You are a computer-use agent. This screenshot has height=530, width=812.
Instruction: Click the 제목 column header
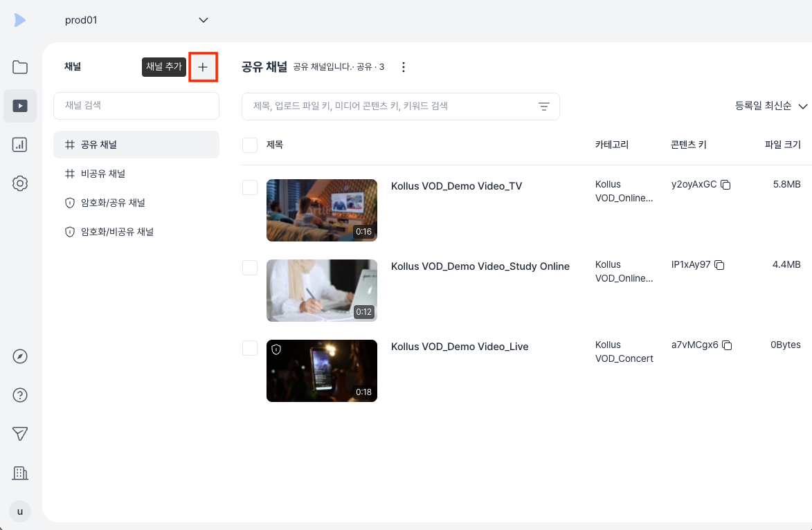coord(274,145)
